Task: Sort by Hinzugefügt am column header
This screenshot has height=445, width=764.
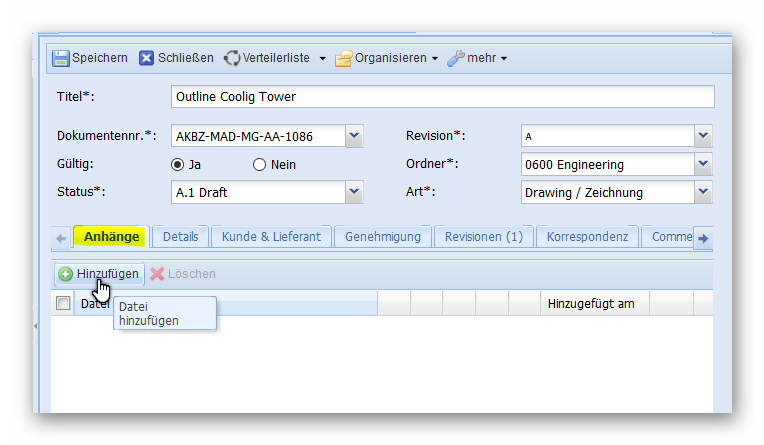Action: point(591,304)
